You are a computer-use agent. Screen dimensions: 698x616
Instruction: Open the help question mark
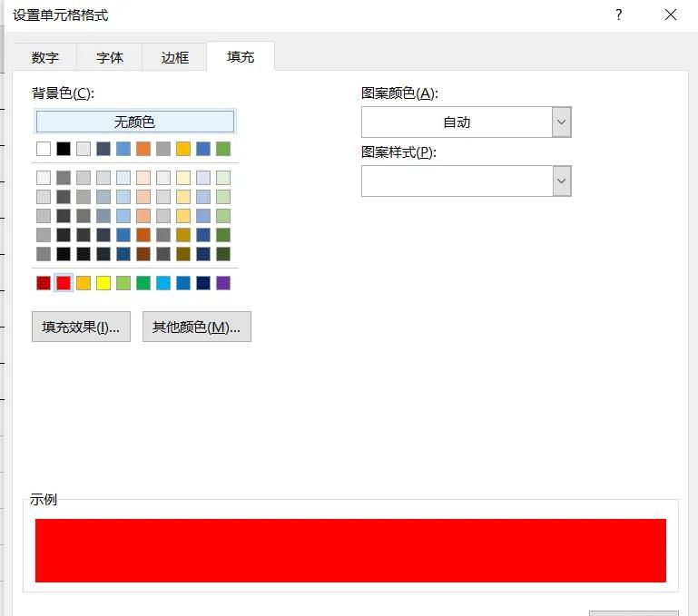coord(619,15)
